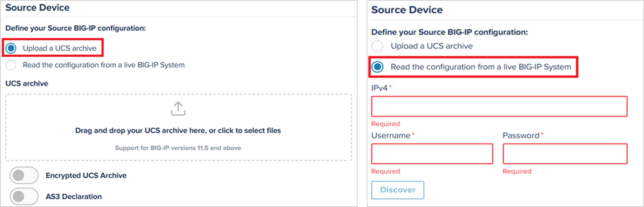The image size is (644, 207).
Task: Click the 'Password' field label
Action: point(521,135)
